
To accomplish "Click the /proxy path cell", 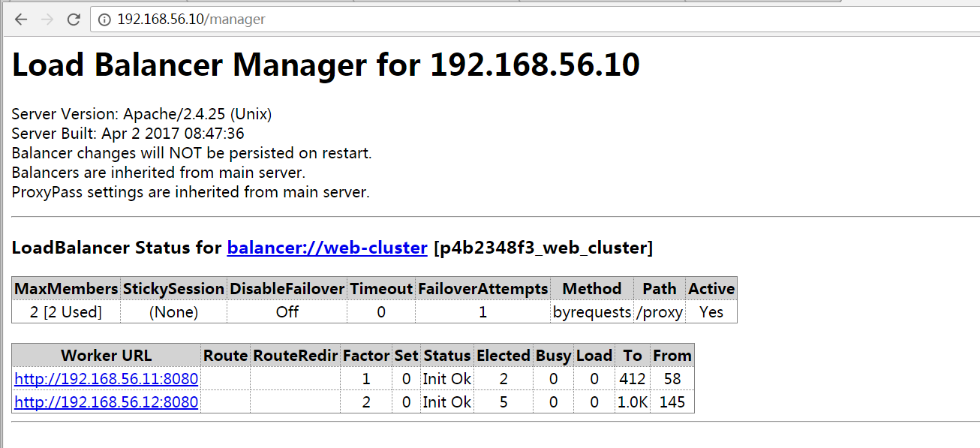I will 660,312.
